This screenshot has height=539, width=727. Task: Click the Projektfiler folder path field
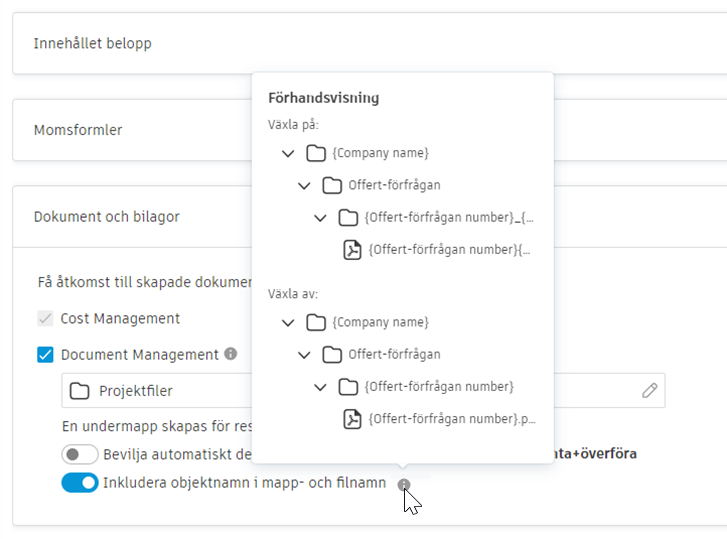click(x=170, y=390)
